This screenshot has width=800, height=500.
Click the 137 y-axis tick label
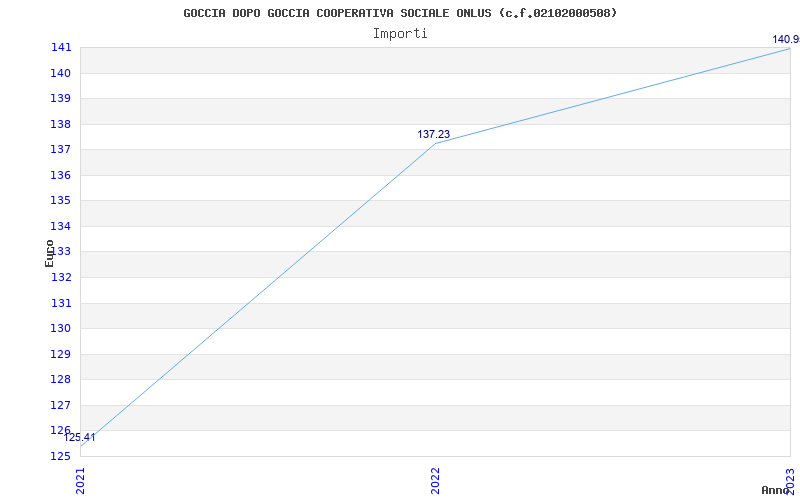point(60,150)
